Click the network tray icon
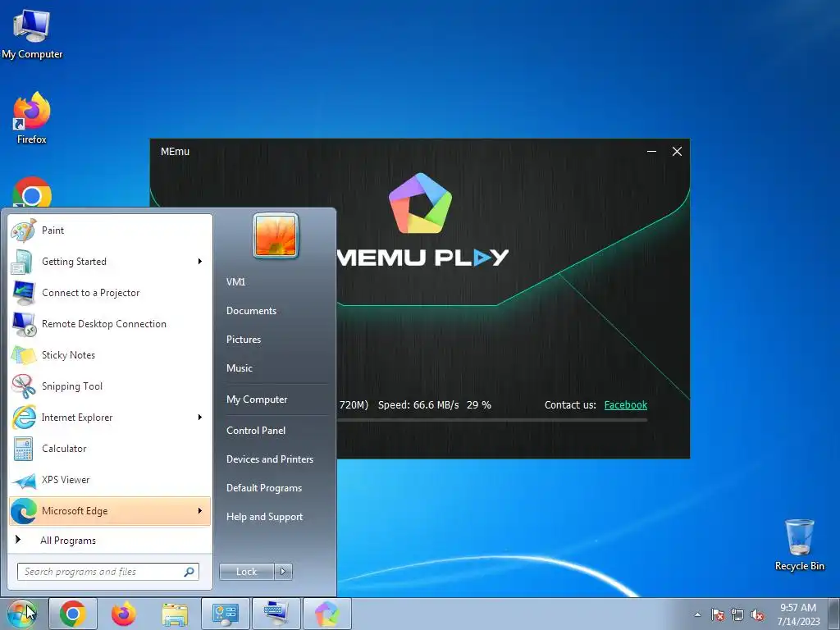Viewport: 840px width, 630px height. (737, 614)
